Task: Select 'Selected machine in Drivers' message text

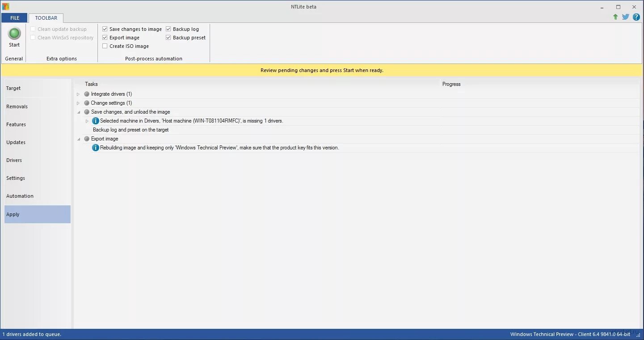Action: (192, 121)
